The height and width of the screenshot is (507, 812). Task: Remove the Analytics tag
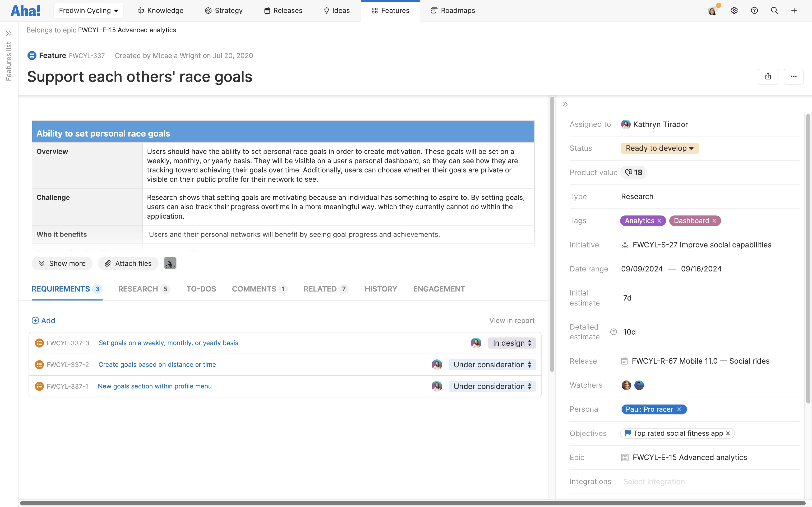tap(659, 221)
